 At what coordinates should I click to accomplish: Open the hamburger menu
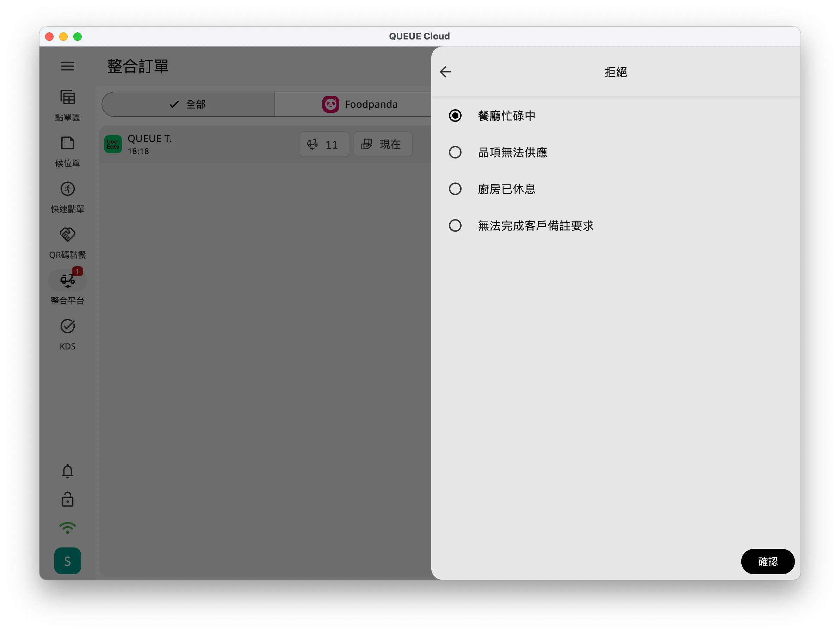68,66
